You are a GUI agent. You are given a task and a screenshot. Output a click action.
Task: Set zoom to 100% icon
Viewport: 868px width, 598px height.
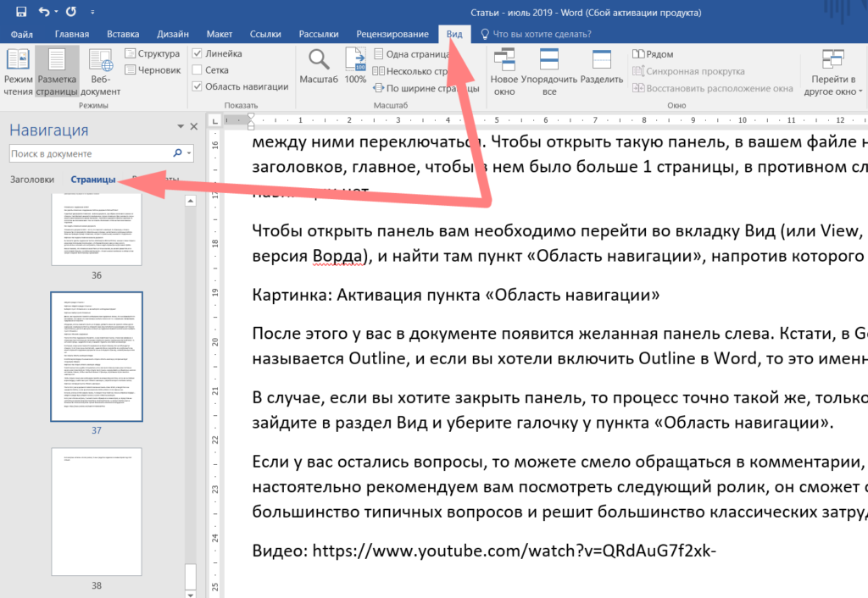coord(356,67)
